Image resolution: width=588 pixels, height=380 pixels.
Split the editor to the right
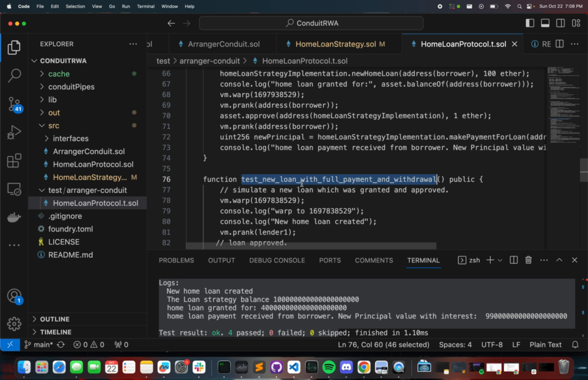point(560,44)
